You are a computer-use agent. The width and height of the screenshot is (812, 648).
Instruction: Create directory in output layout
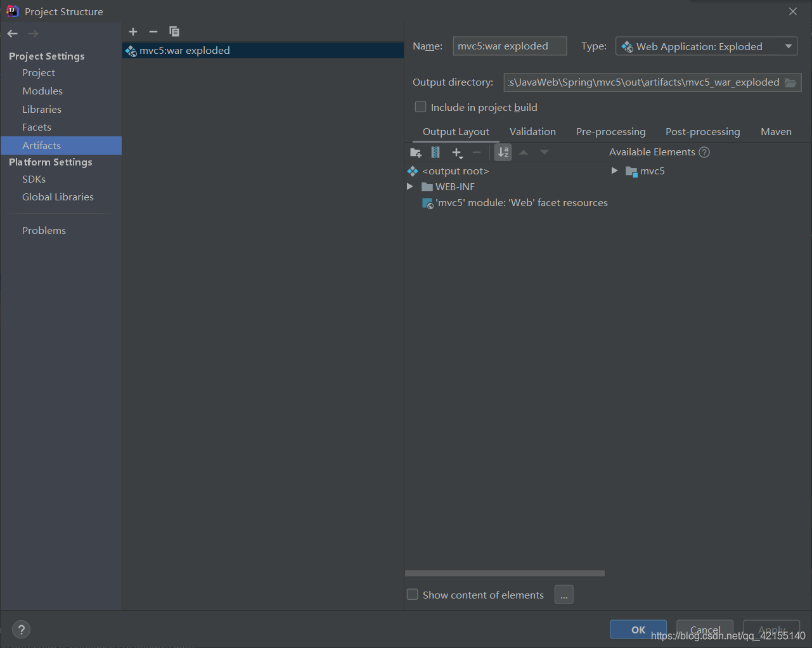[x=416, y=152]
